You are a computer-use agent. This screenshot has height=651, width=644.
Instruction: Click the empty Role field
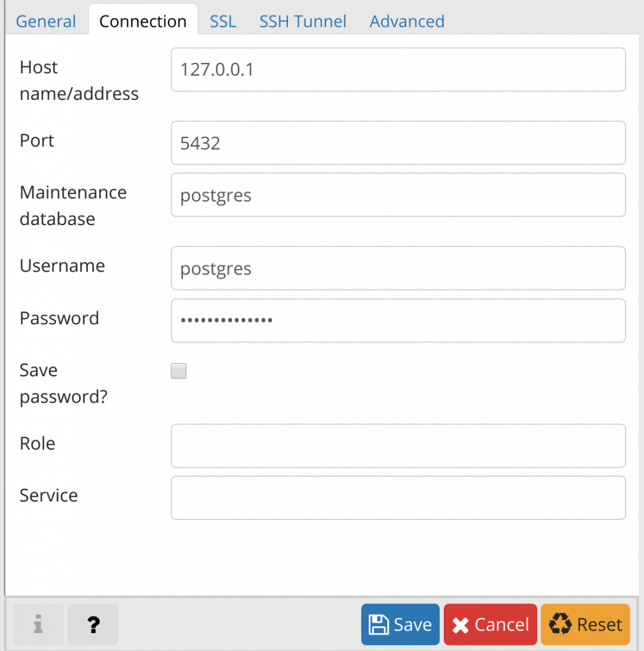(398, 446)
